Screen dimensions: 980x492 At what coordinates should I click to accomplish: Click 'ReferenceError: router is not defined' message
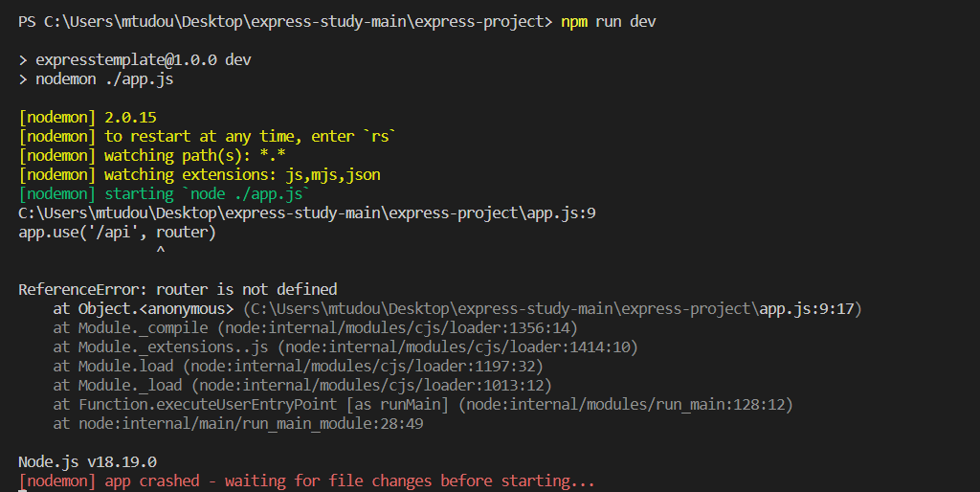pyautogui.click(x=177, y=289)
